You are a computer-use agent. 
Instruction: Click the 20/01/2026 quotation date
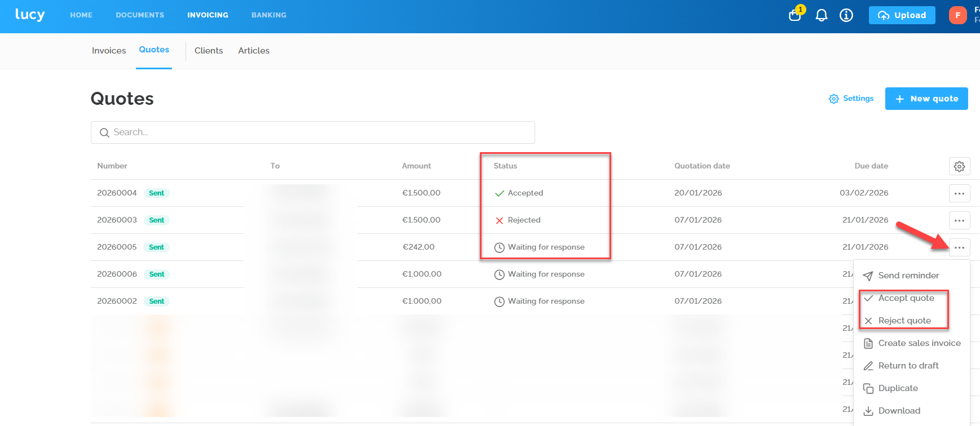tap(698, 193)
